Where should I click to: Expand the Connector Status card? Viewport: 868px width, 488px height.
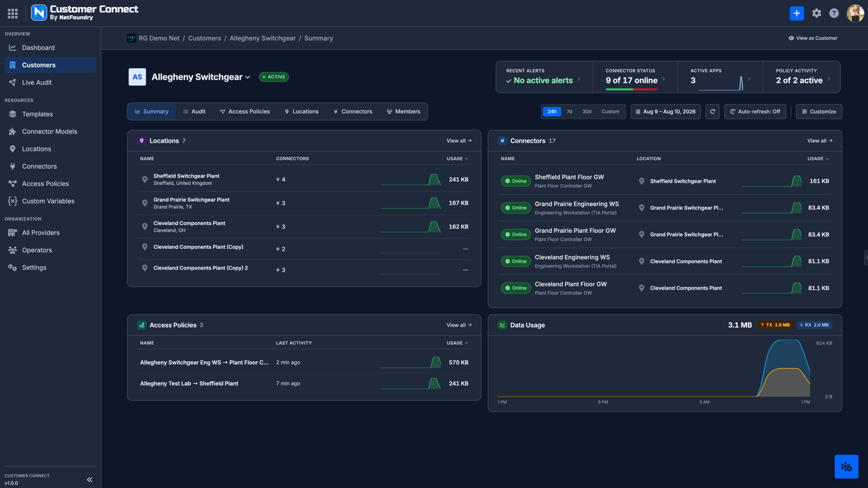tap(635, 77)
